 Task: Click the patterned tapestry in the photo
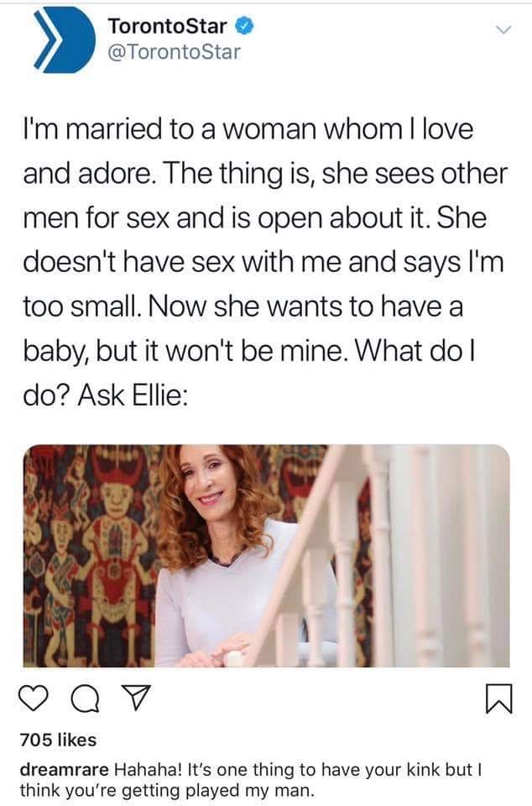click(92, 556)
